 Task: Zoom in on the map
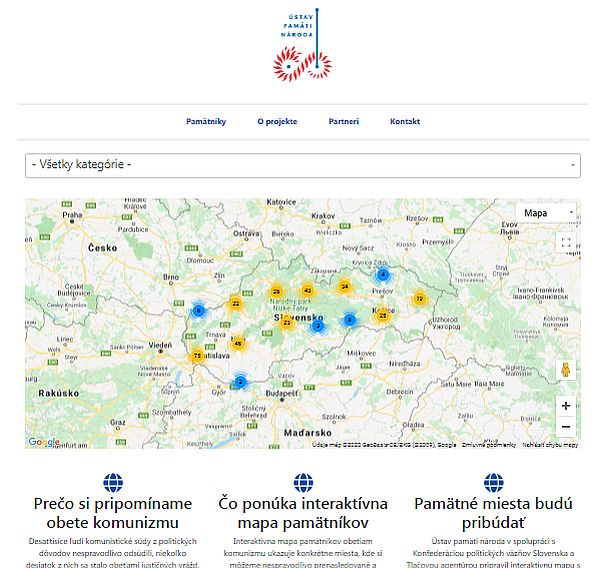click(566, 406)
